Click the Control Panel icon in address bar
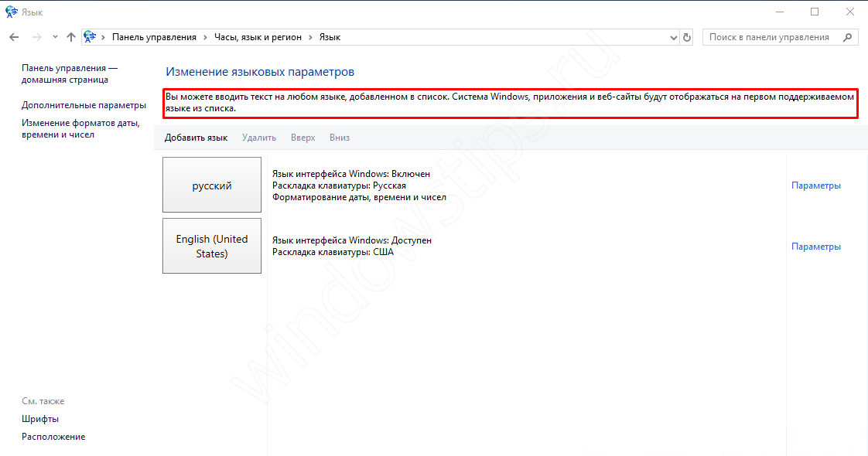 coord(91,37)
